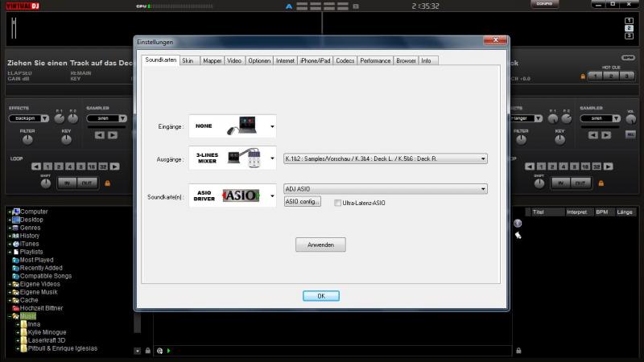
Task: Double right deck loop length arrow
Action: (609, 167)
